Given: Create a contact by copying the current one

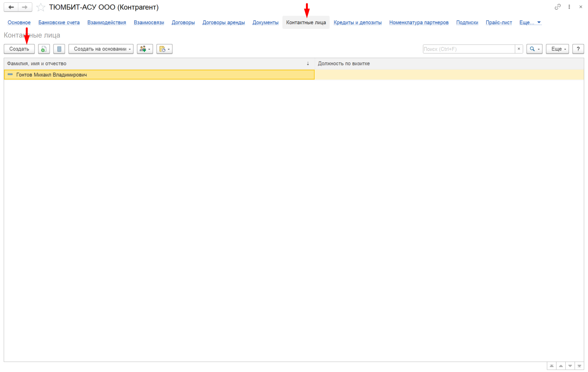Looking at the screenshot, I should pos(44,49).
